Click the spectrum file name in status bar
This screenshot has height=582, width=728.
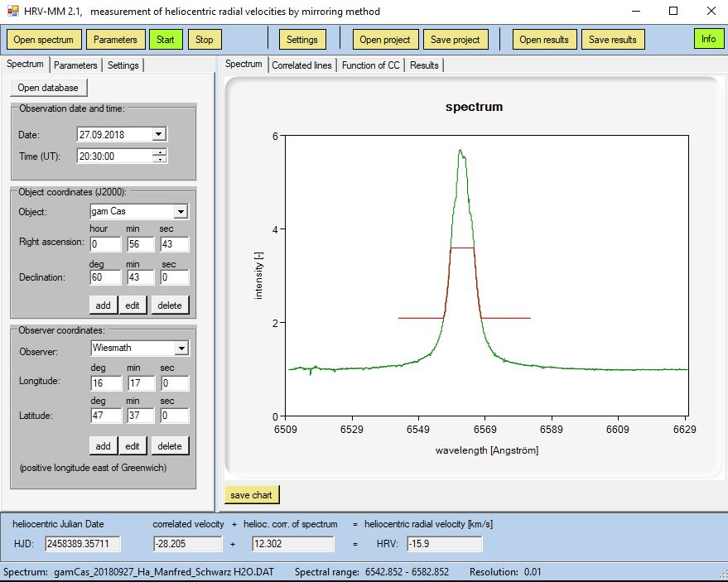point(164,572)
